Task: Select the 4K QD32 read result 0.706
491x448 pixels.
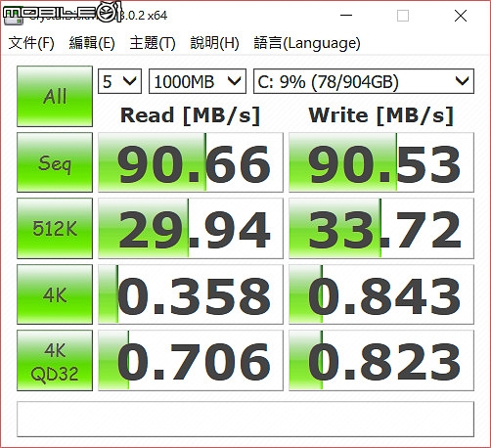Action: tap(191, 361)
